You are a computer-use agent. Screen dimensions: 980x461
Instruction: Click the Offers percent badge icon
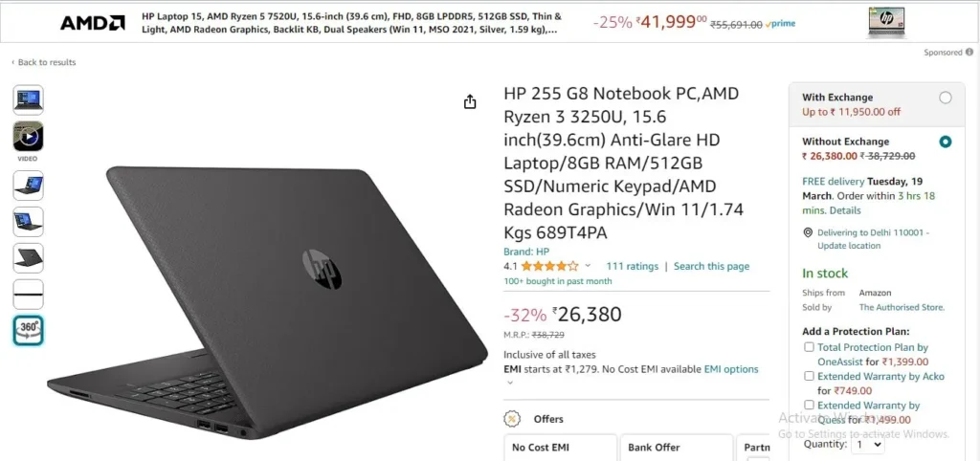(512, 419)
